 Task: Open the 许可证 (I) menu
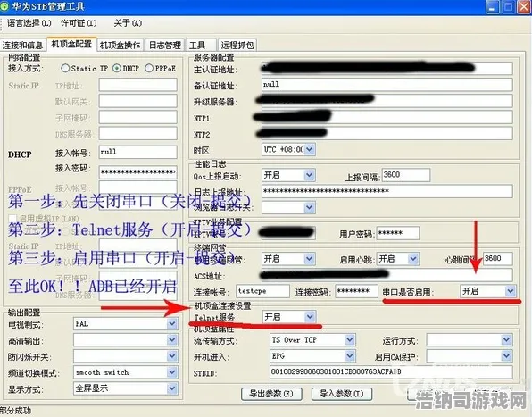tap(79, 23)
